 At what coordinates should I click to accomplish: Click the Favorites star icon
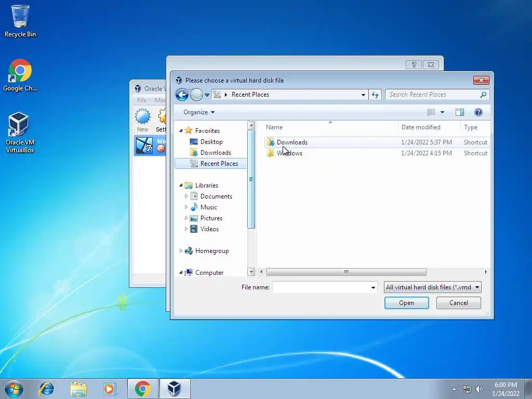[x=189, y=130]
